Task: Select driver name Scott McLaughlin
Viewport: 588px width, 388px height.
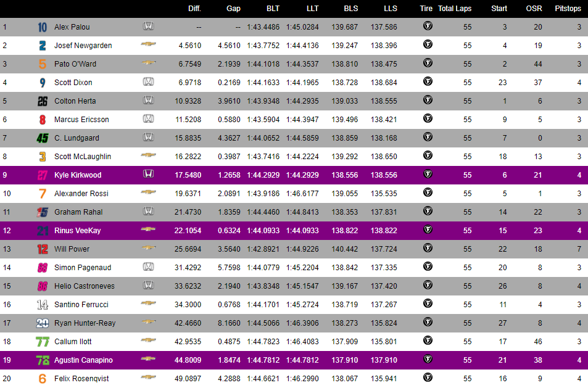Action: click(x=82, y=157)
